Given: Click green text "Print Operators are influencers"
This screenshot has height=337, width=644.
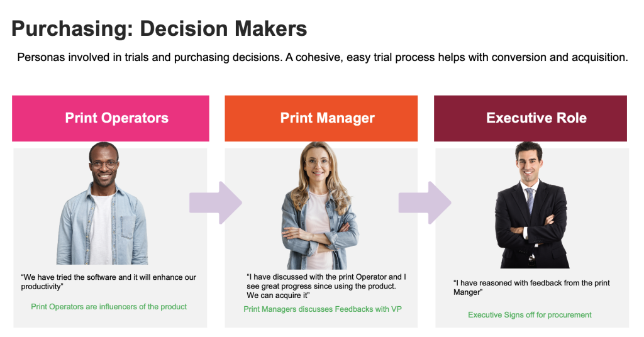Looking at the screenshot, I should (x=109, y=307).
